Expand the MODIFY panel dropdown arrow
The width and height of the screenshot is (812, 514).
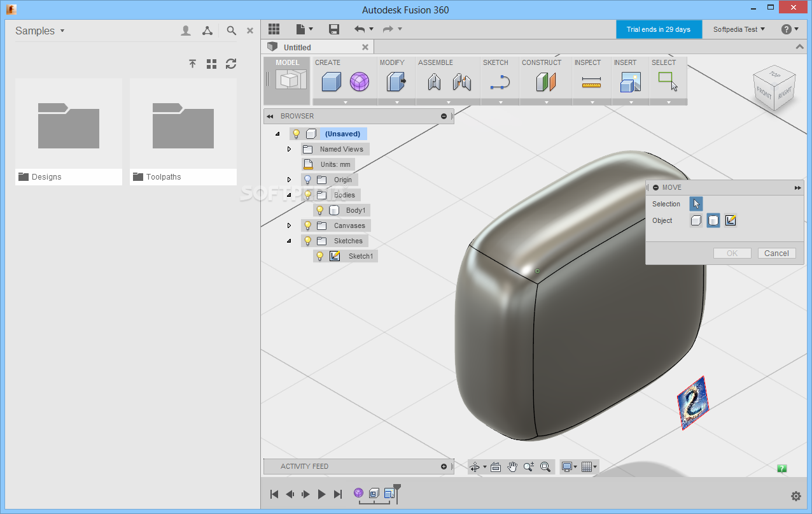pos(397,102)
